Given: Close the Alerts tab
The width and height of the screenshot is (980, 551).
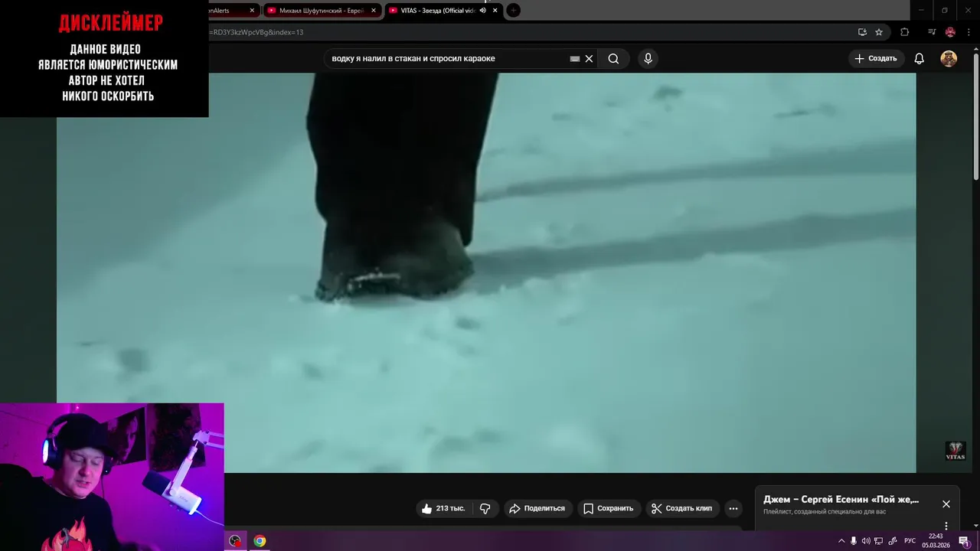Looking at the screenshot, I should (x=252, y=11).
